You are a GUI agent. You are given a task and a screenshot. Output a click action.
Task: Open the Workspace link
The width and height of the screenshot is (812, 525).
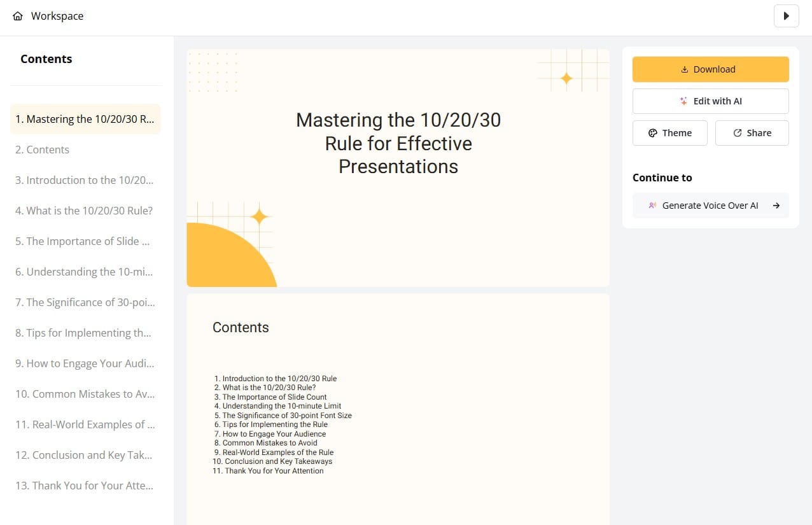(x=57, y=16)
